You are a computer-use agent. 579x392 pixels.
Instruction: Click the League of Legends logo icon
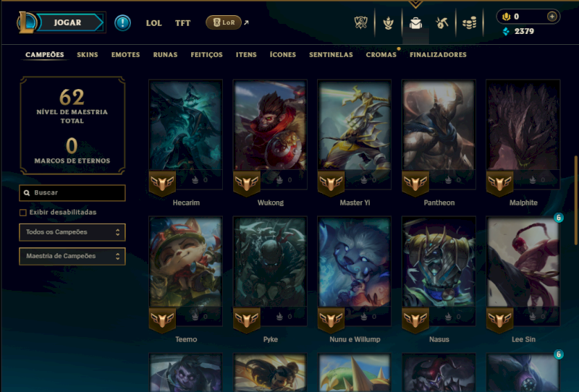coord(26,22)
